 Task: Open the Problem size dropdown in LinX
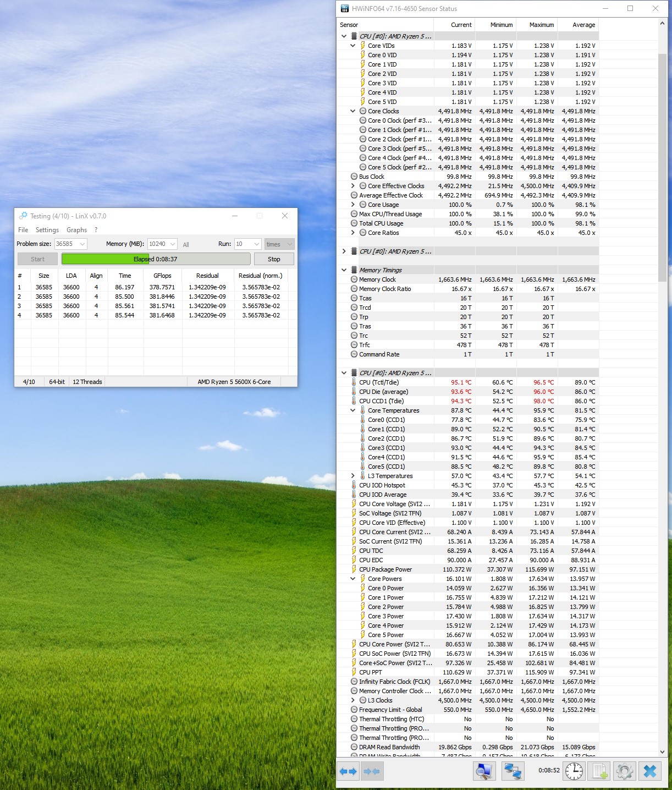pos(82,244)
